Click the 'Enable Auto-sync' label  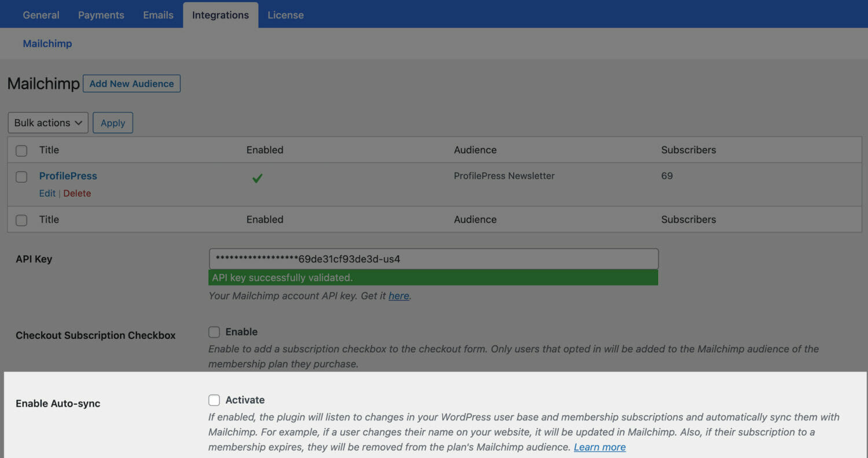tap(58, 403)
